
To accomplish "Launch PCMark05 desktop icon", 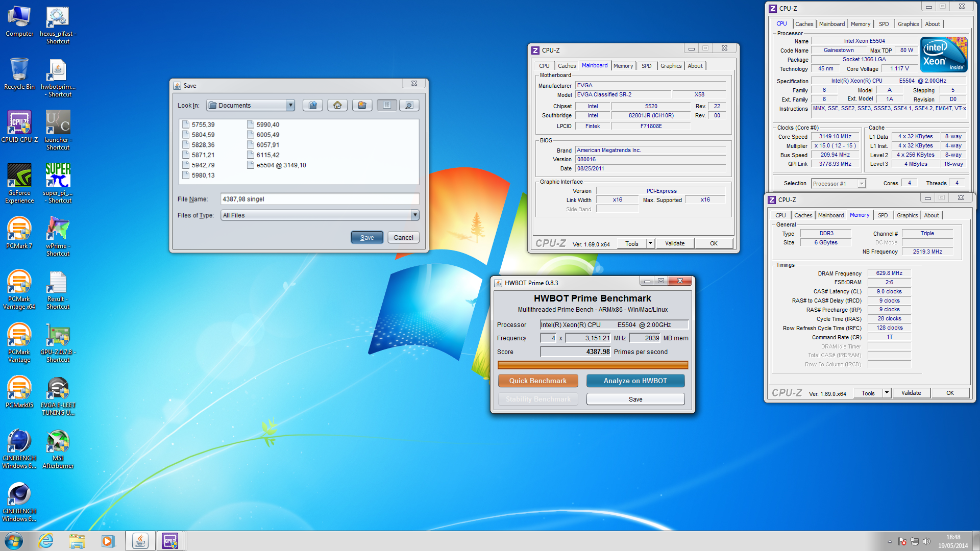I will (19, 392).
